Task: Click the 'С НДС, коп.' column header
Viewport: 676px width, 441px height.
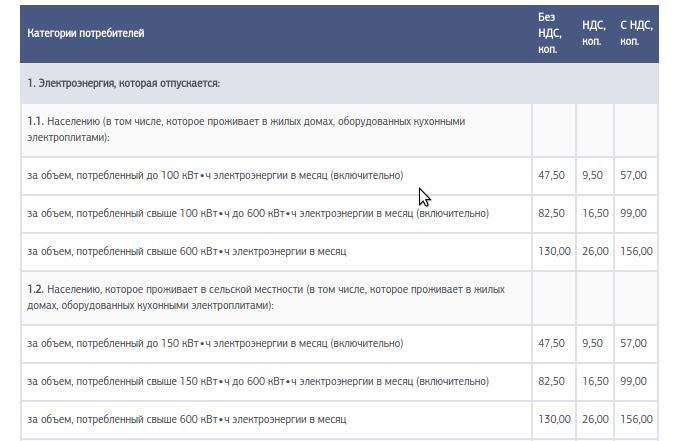Action: tap(636, 33)
